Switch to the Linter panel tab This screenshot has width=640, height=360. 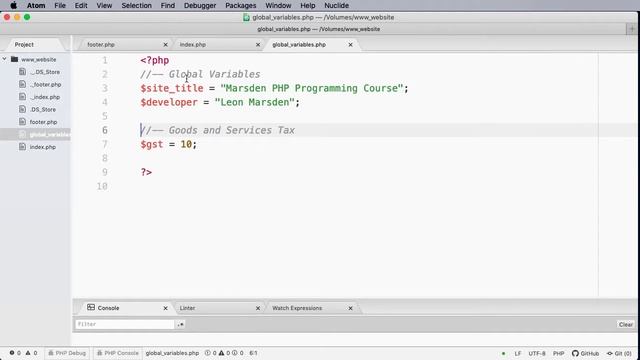pyautogui.click(x=187, y=308)
